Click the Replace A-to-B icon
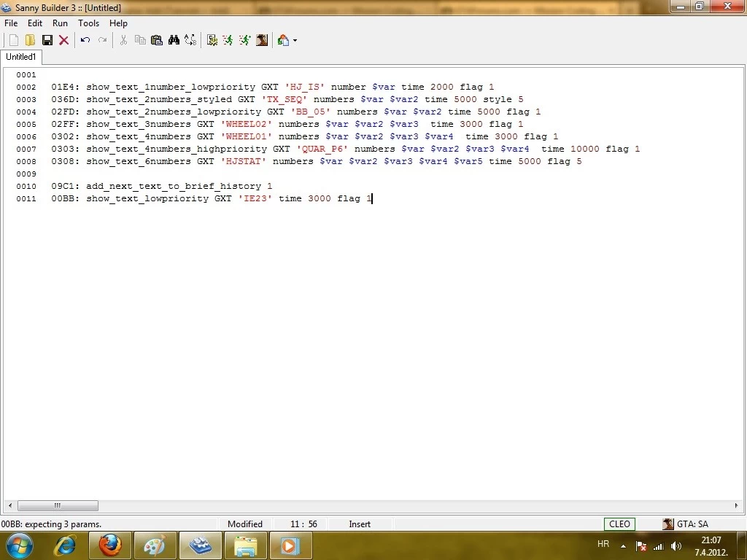 [x=190, y=40]
